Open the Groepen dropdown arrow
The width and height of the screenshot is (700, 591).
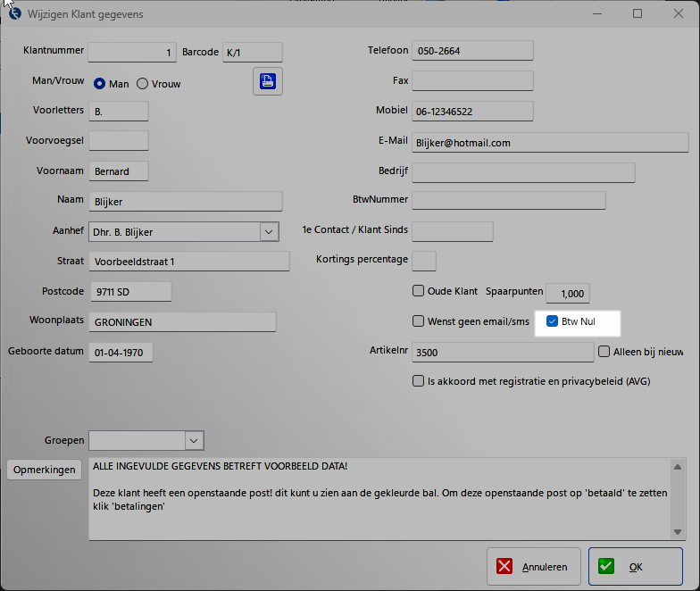point(194,441)
